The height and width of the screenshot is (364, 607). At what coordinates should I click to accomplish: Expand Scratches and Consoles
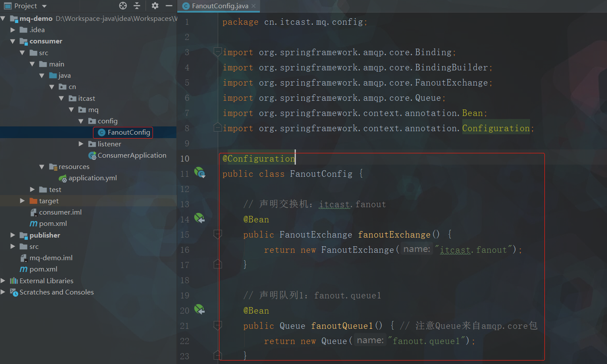point(3,292)
